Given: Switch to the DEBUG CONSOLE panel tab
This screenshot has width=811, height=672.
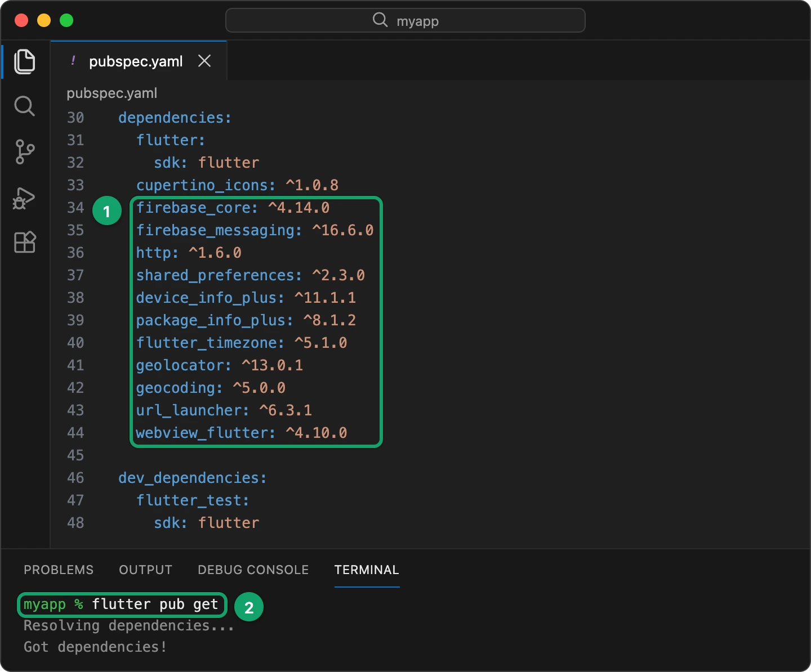Looking at the screenshot, I should click(253, 570).
